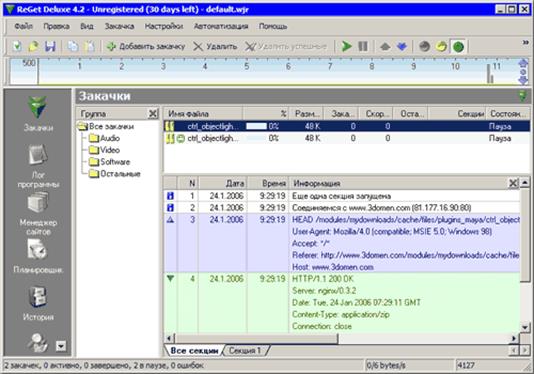Click log entry 'Еще одна секция запущена'
This screenshot has height=374, width=534.
[x=342, y=196]
